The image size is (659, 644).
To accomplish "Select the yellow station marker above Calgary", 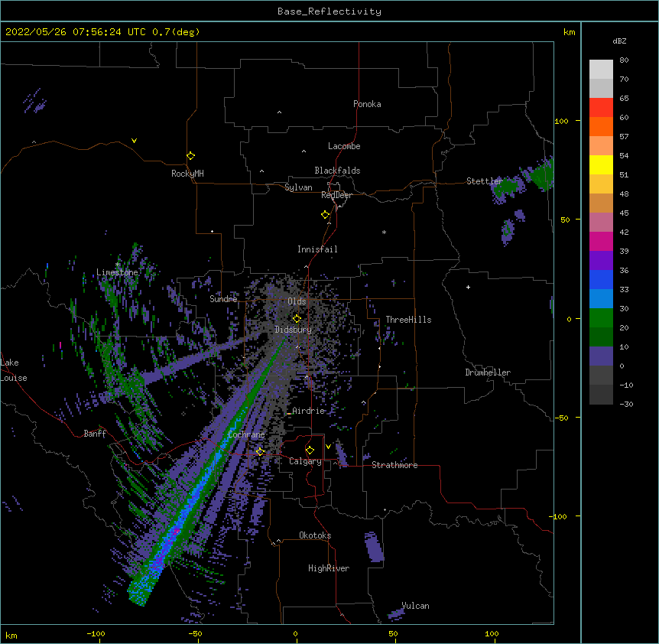I will coord(310,450).
